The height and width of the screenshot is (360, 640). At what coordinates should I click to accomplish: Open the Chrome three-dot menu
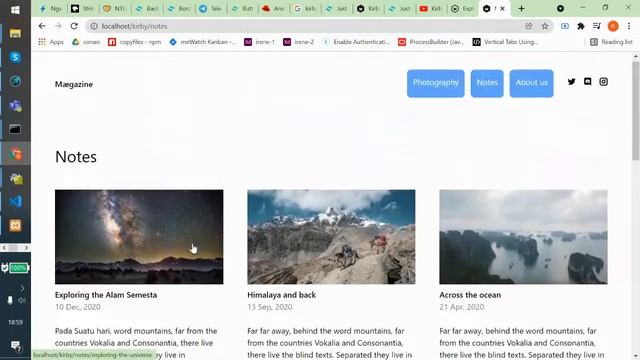[629, 26]
